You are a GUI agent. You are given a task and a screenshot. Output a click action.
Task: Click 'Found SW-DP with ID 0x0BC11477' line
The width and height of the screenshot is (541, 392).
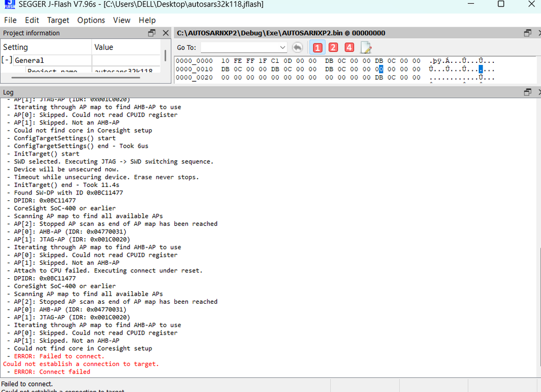click(x=68, y=193)
